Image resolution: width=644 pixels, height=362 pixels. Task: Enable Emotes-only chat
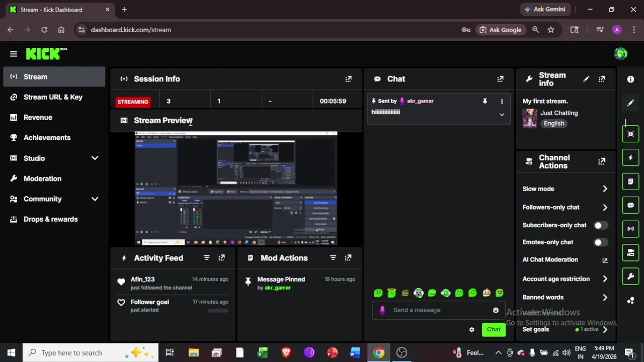tap(600, 242)
